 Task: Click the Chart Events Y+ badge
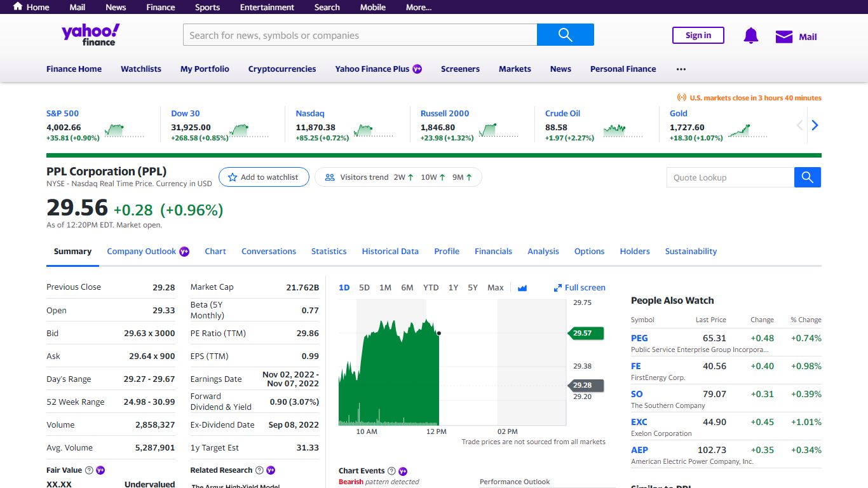click(x=403, y=471)
